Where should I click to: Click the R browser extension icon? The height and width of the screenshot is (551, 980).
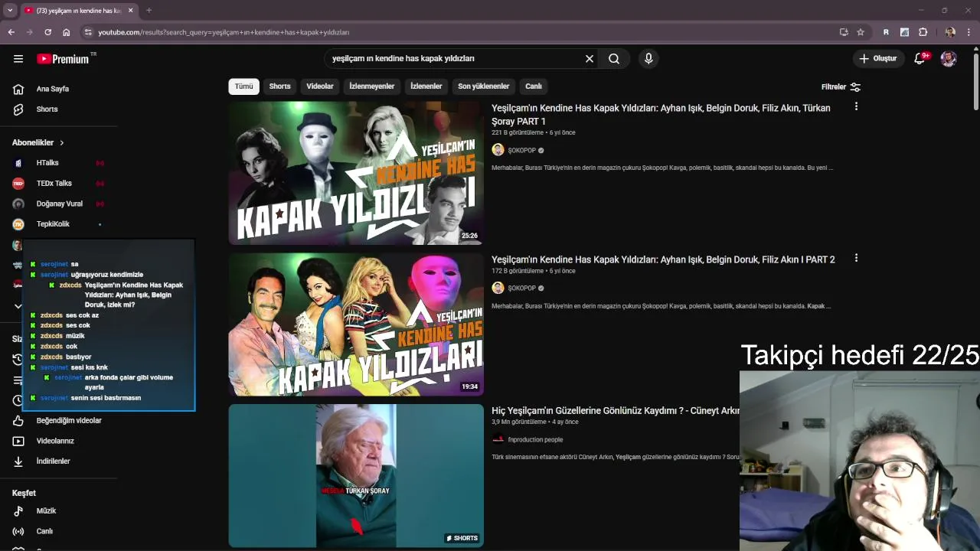click(x=886, y=32)
